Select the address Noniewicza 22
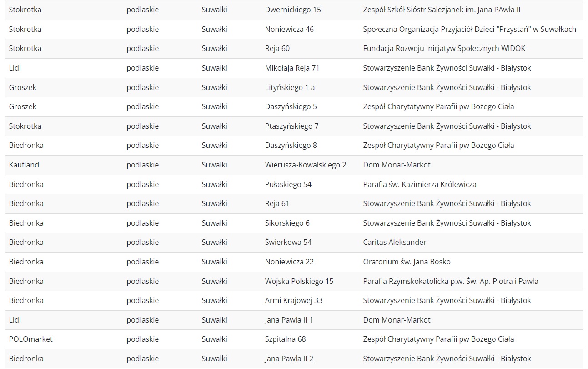Viewport: 588px width, 369px height. coord(289,262)
